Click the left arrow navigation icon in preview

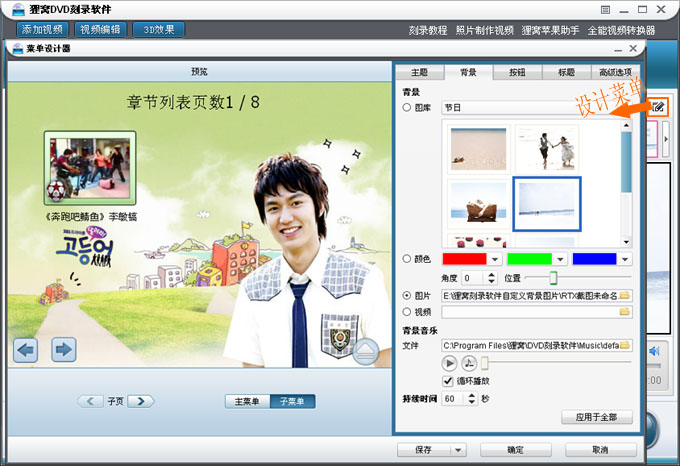click(26, 349)
